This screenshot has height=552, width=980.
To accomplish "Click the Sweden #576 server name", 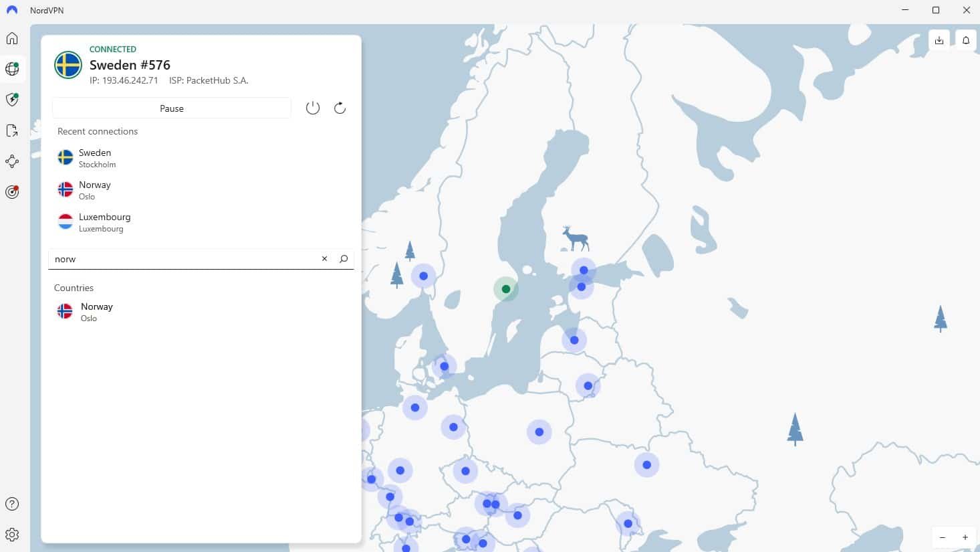I will point(130,65).
